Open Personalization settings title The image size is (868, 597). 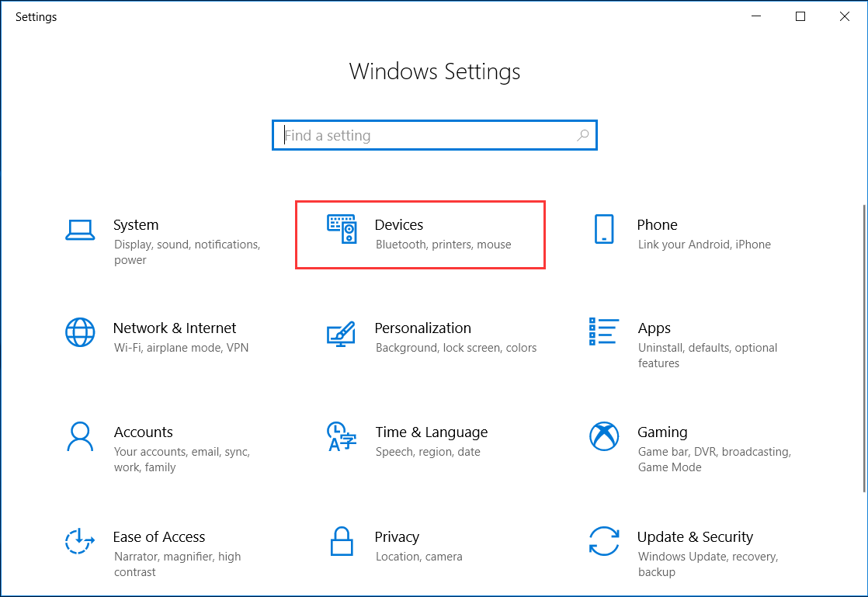click(422, 328)
